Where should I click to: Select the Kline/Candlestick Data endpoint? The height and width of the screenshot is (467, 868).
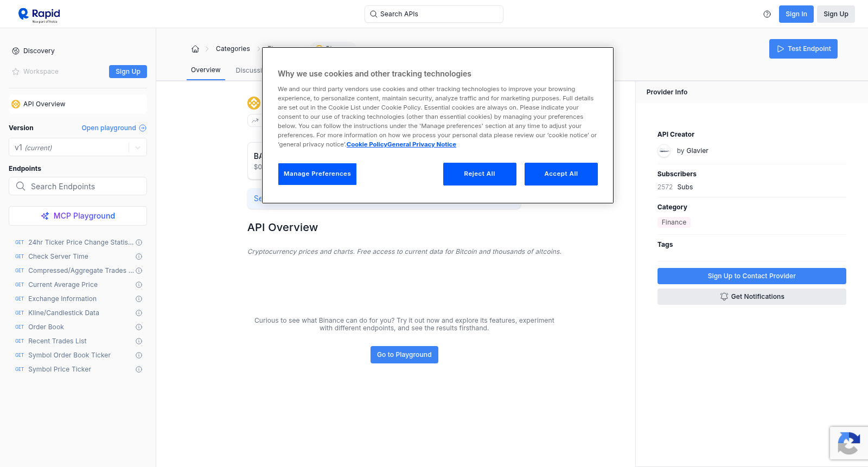tap(63, 313)
